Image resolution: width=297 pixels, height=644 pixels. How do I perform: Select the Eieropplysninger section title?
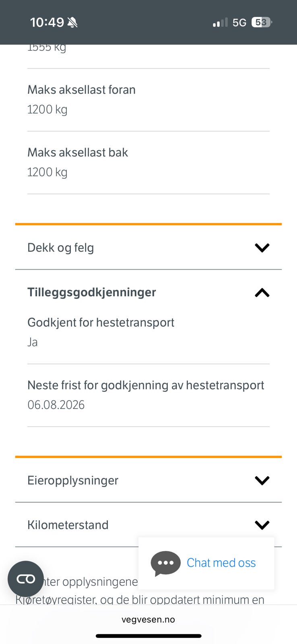click(x=73, y=480)
